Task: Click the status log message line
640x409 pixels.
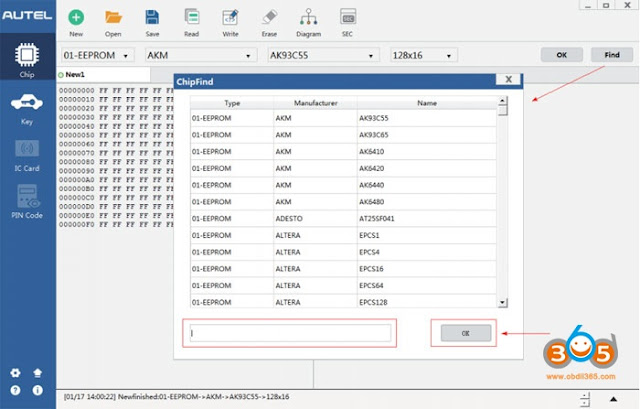Action: (x=176, y=396)
